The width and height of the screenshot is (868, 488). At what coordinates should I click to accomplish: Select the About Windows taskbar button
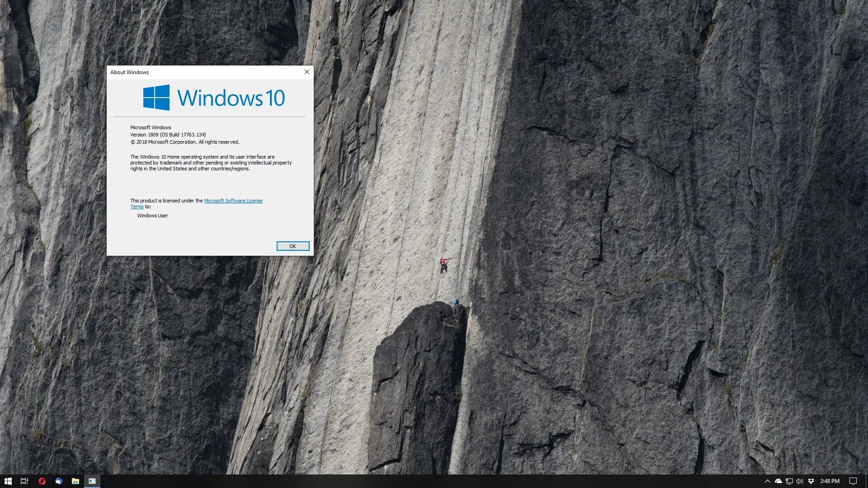tap(92, 481)
